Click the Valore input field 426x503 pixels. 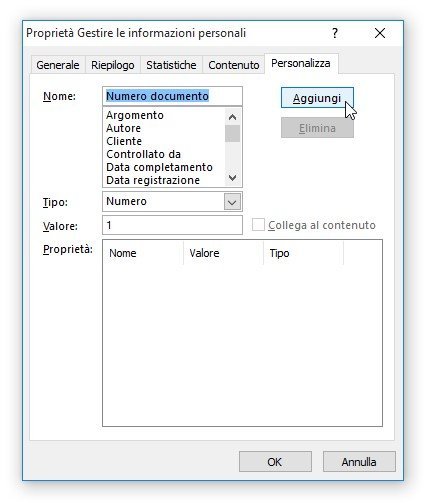[x=172, y=225]
